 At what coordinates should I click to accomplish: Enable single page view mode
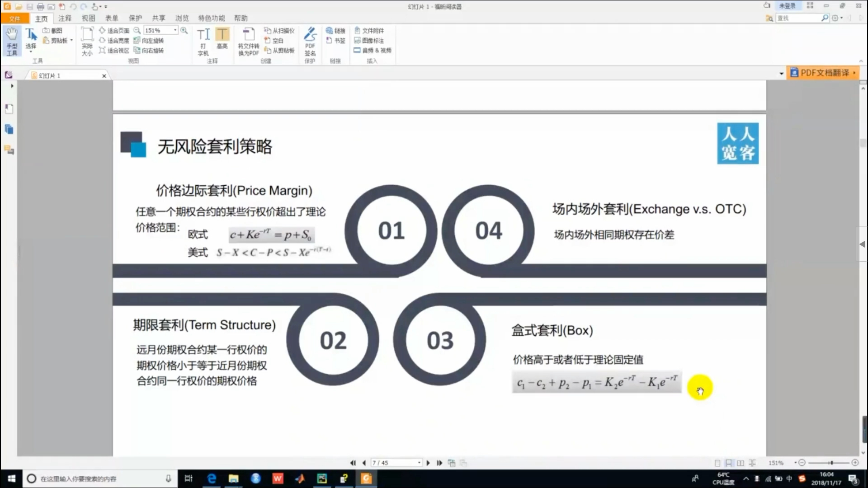pos(717,463)
